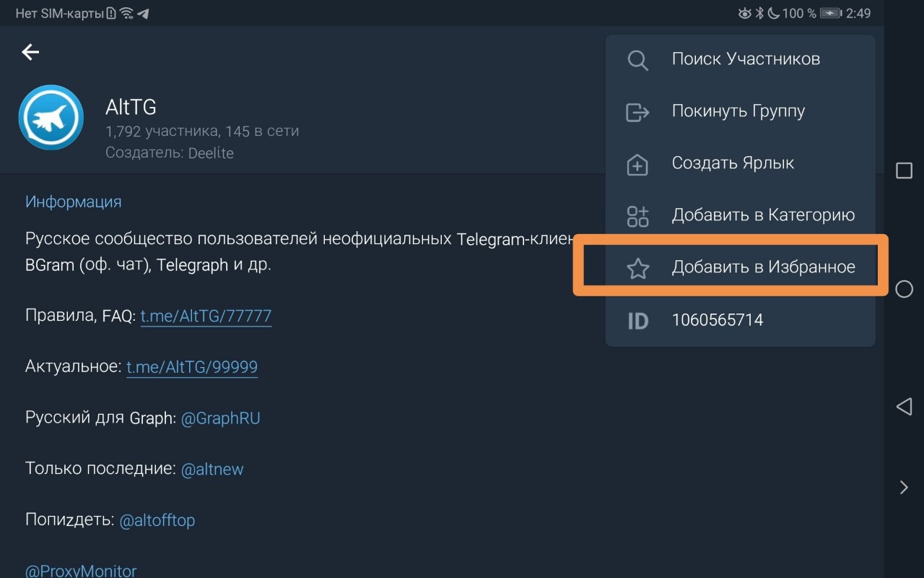Choose Покинуть Группу from the menu
This screenshot has height=578, width=924.
[x=740, y=111]
